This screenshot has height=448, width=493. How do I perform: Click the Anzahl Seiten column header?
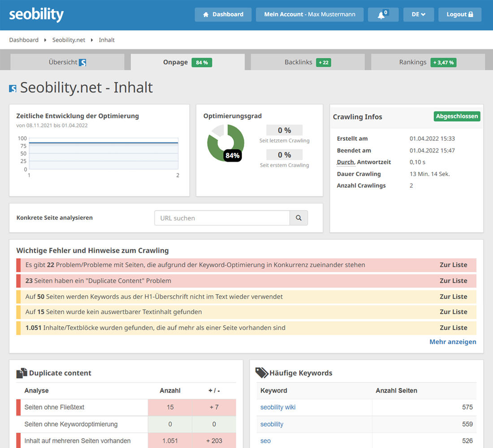click(396, 391)
